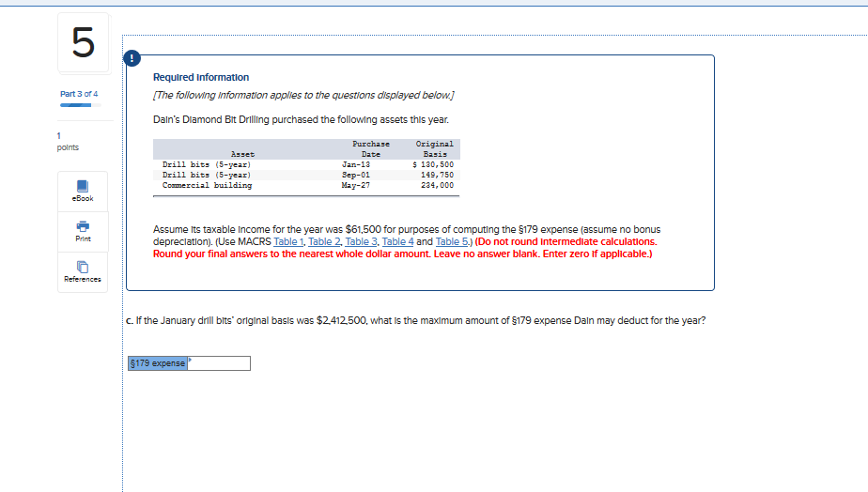Image resolution: width=868 pixels, height=492 pixels.
Task: Click the $ 130,500 basis value
Action: [433, 165]
